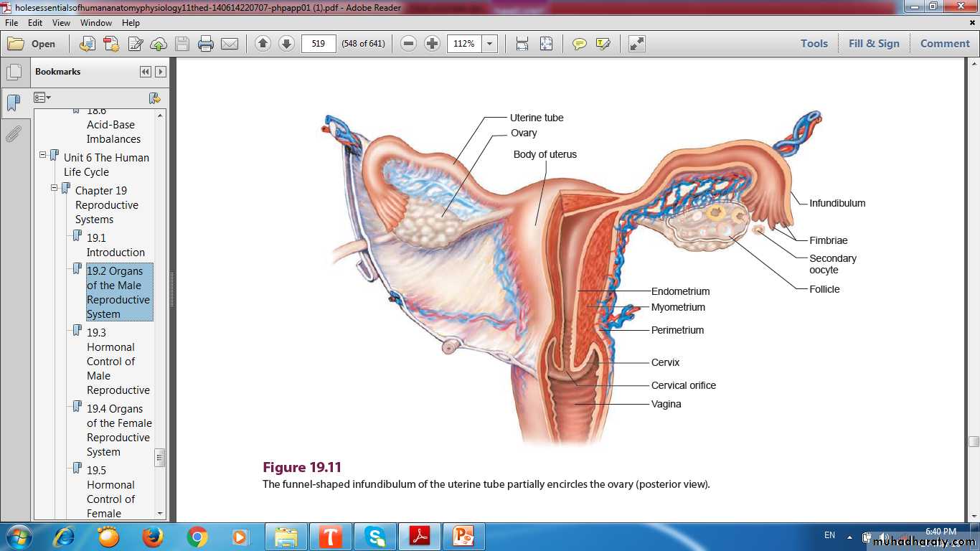
Task: Collapse Unit 6 The Human Life Cycle
Action: pos(43,155)
